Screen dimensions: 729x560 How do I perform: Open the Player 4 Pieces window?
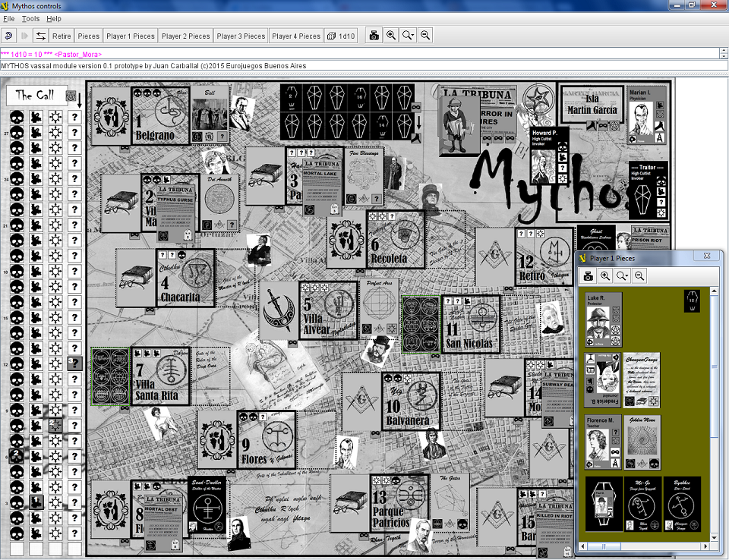(296, 36)
